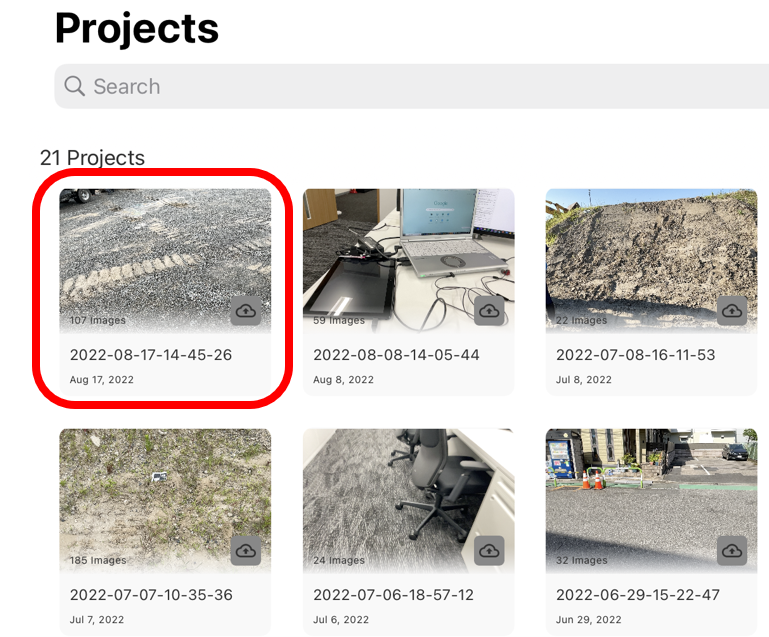Click the cloud upload icon on 2022-08-17-14-45-26 card
Screen dimensions: 769x637
246,310
